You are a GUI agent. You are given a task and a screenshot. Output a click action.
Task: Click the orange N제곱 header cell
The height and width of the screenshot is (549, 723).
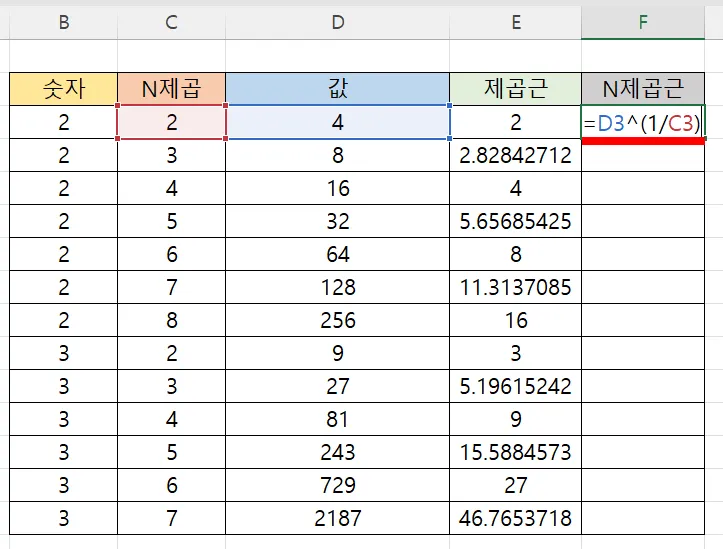coord(172,89)
